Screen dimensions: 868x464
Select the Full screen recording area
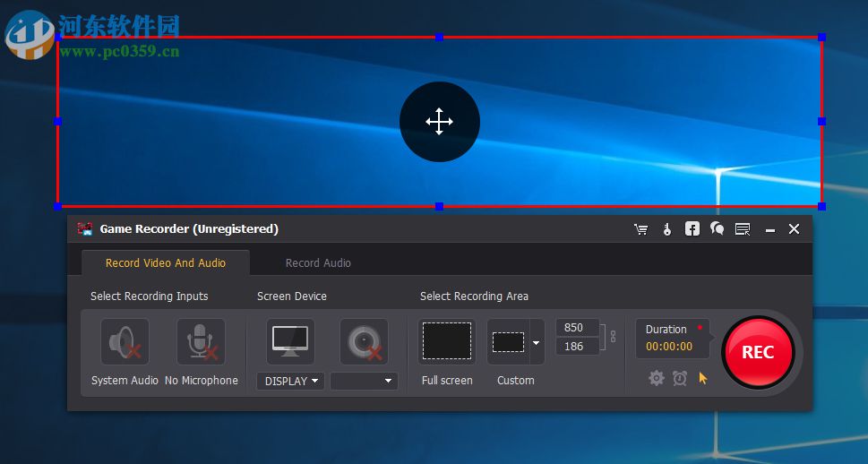tap(447, 341)
